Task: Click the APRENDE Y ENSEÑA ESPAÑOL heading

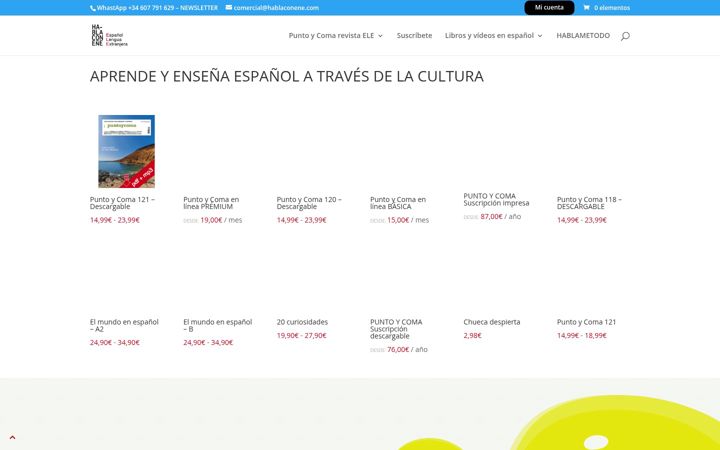Action: (287, 76)
